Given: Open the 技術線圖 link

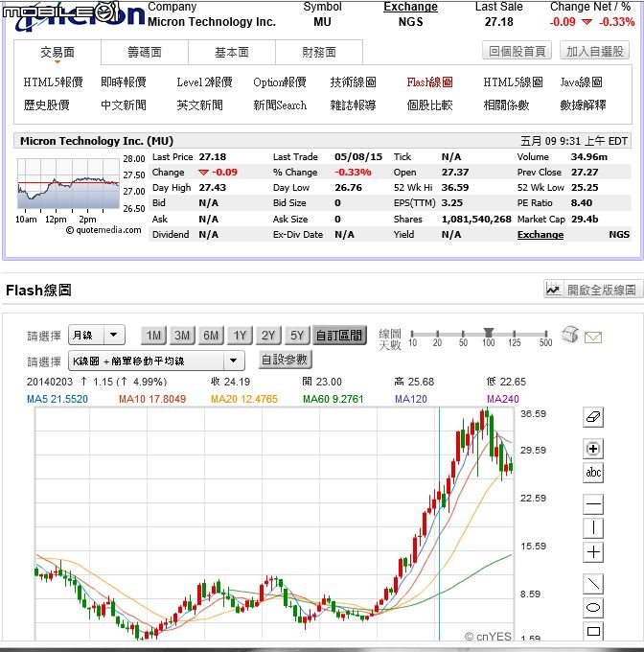Looking at the screenshot, I should 354,82.
